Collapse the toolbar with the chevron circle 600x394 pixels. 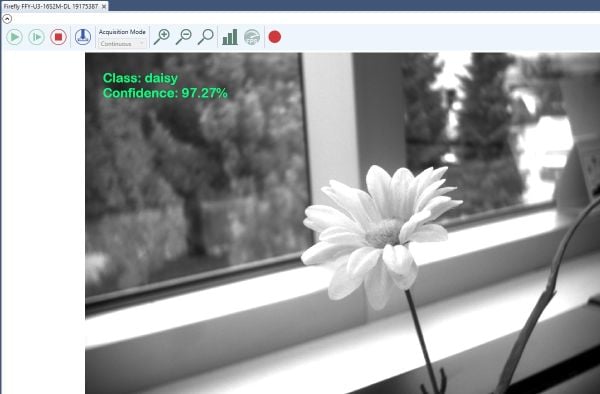tap(7, 19)
